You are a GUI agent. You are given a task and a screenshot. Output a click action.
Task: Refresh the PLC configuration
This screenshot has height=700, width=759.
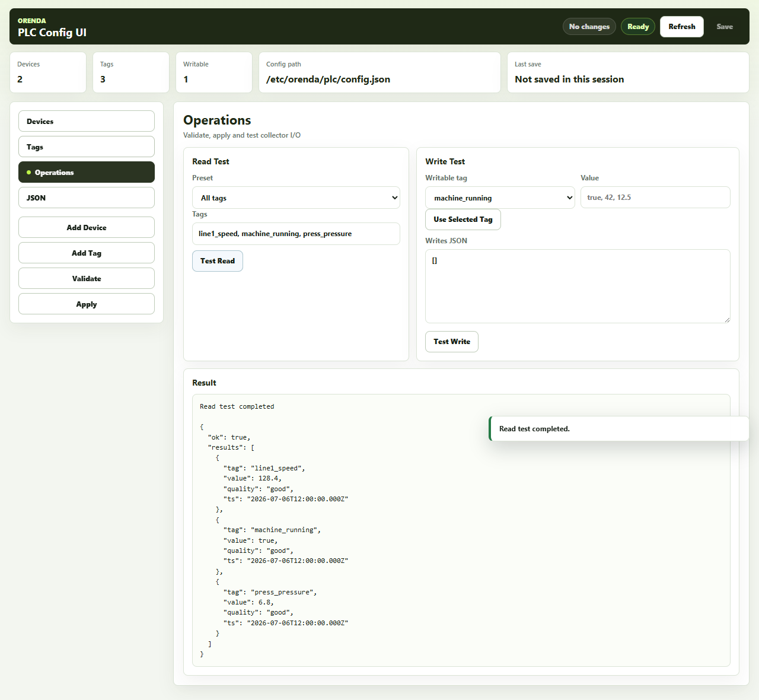[682, 27]
